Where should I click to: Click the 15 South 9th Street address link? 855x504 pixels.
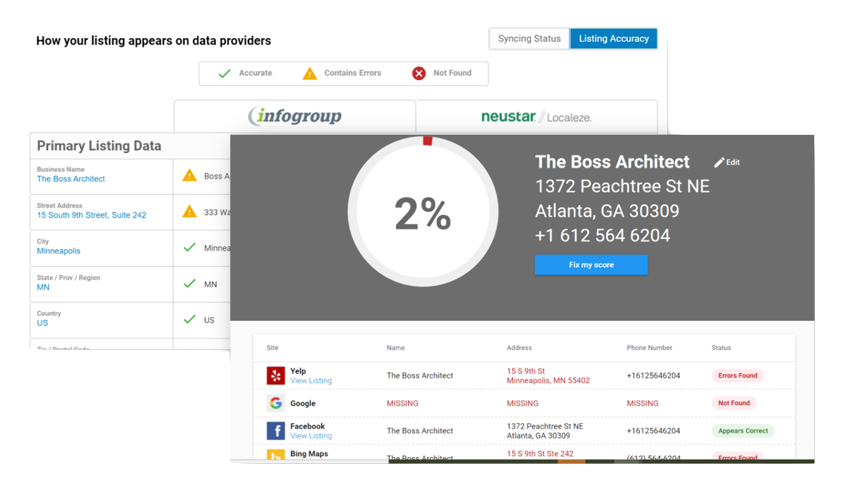pyautogui.click(x=92, y=215)
